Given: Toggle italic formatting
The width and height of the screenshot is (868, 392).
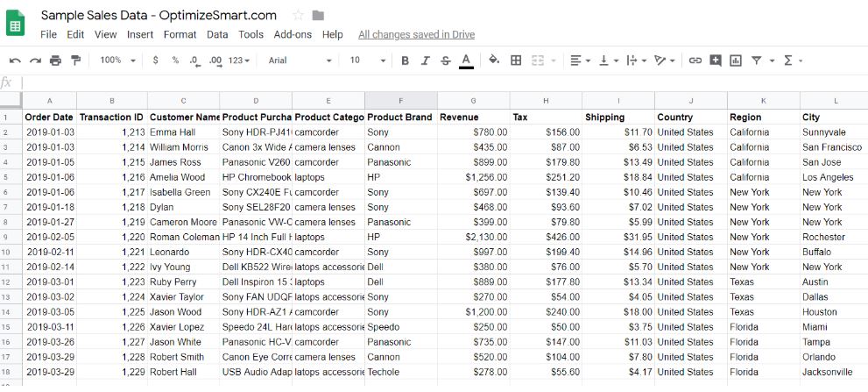Looking at the screenshot, I should point(425,61).
